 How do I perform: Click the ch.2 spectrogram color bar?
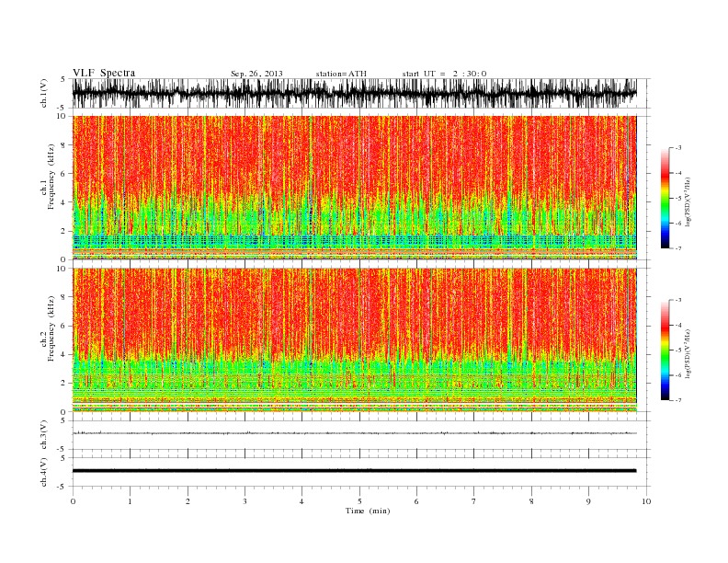click(x=665, y=350)
